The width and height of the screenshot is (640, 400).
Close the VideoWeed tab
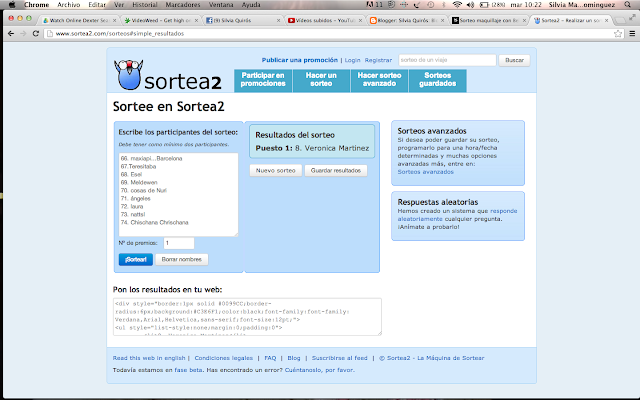[x=196, y=20]
